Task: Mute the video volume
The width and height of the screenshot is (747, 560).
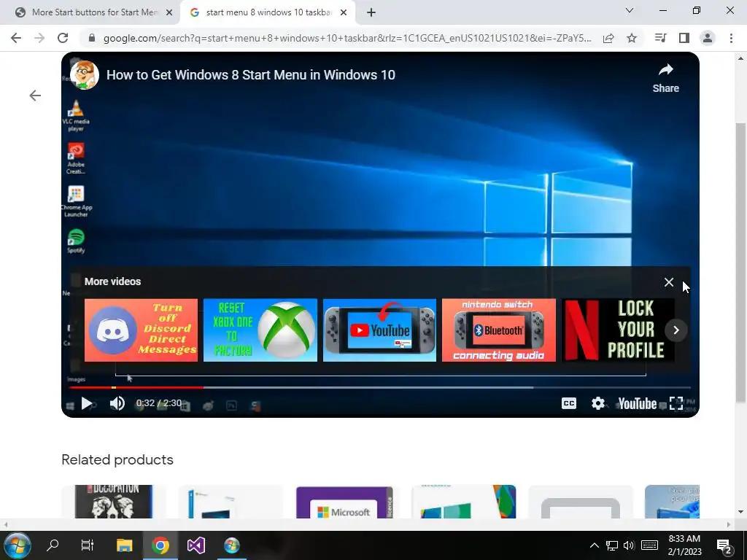Action: 117,403
